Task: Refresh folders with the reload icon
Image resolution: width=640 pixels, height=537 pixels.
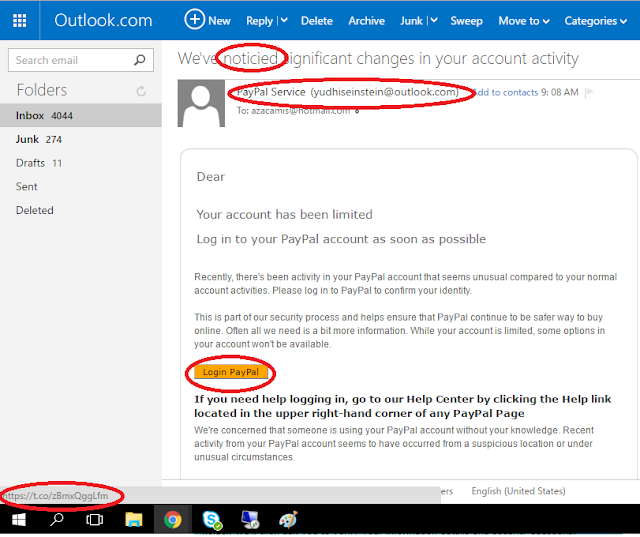Action: (141, 91)
